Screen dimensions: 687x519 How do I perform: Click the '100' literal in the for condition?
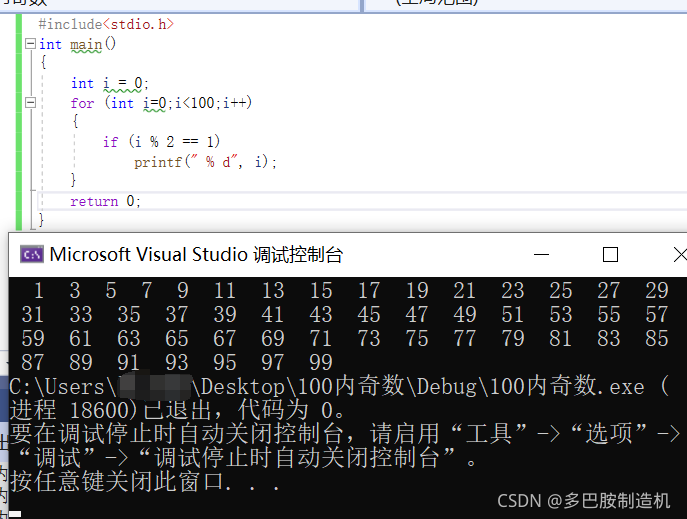click(x=202, y=103)
